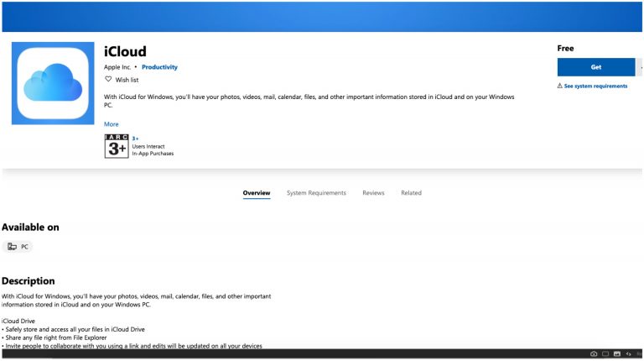Open See system requirements link
644x361 pixels.
click(x=595, y=86)
